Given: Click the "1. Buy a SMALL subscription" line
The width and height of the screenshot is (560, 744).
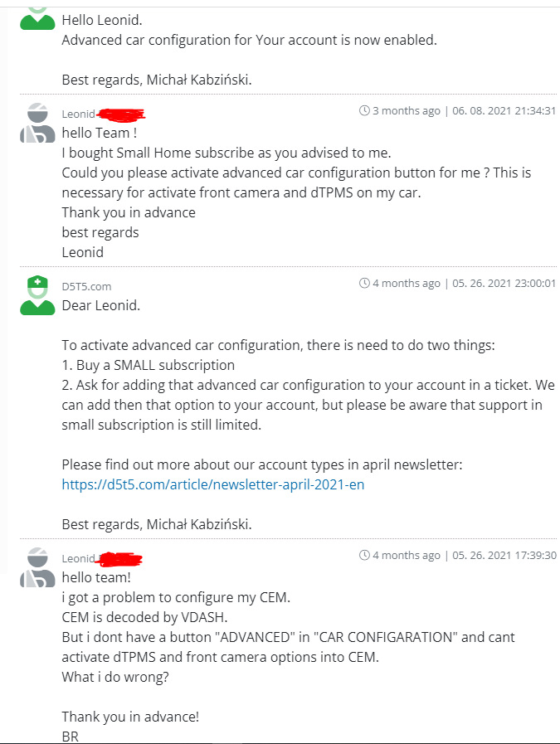Looking at the screenshot, I should [149, 365].
